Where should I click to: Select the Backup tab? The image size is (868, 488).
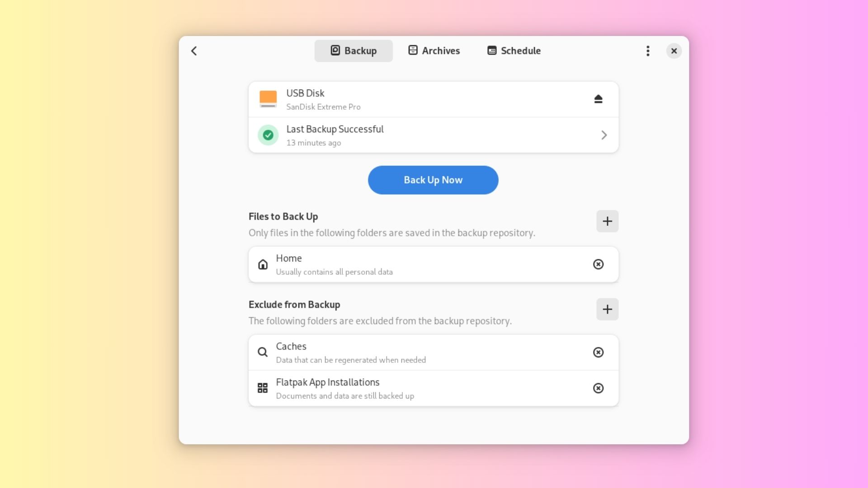click(x=354, y=51)
